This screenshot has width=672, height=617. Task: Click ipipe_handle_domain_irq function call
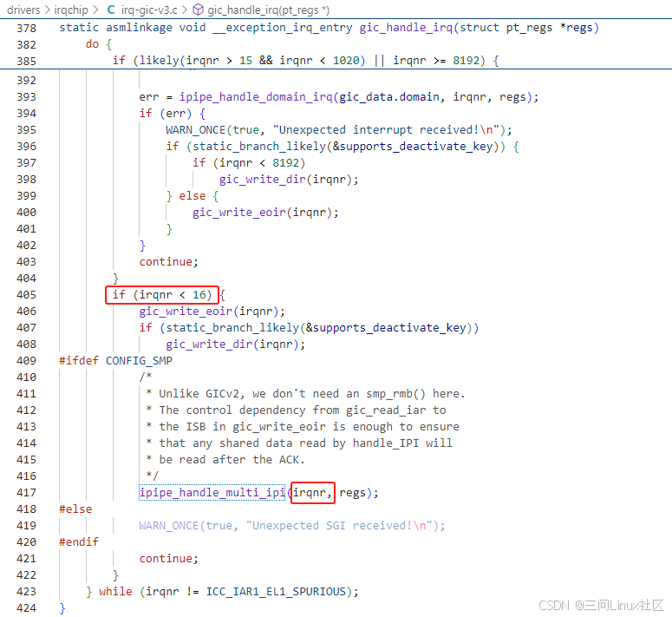point(256,97)
